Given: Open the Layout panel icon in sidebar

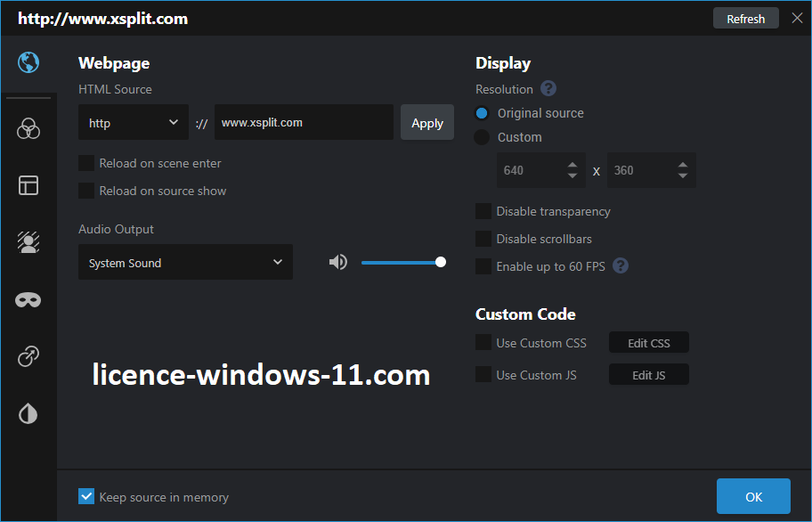Looking at the screenshot, I should coord(28,185).
